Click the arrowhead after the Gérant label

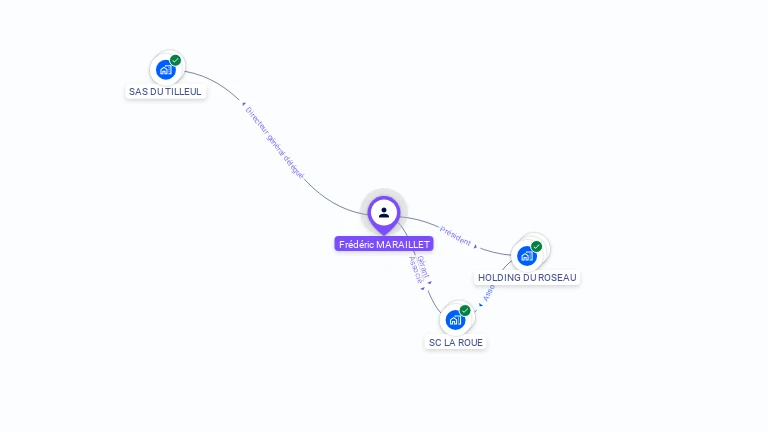(430, 283)
